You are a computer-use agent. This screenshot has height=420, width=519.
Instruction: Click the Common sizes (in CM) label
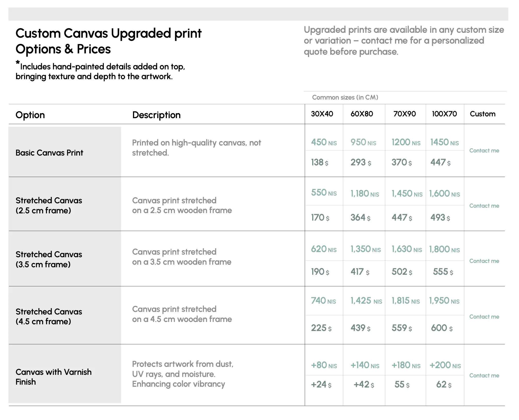(x=345, y=98)
